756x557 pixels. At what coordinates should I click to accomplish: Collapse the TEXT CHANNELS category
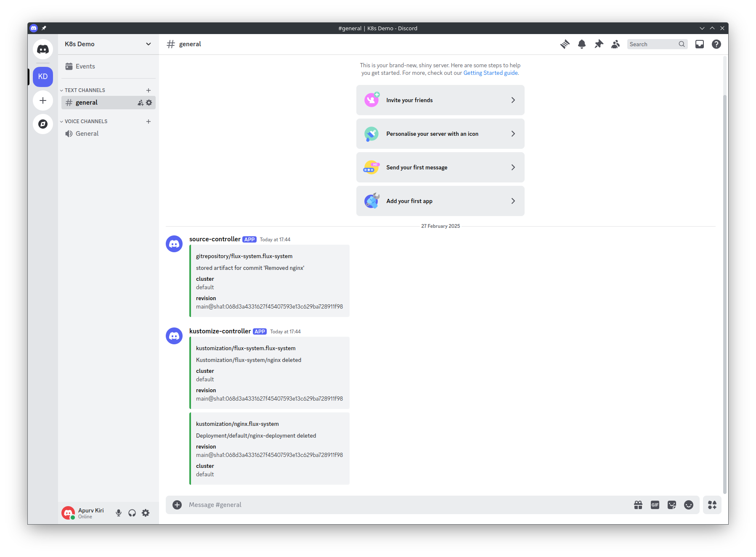point(85,90)
